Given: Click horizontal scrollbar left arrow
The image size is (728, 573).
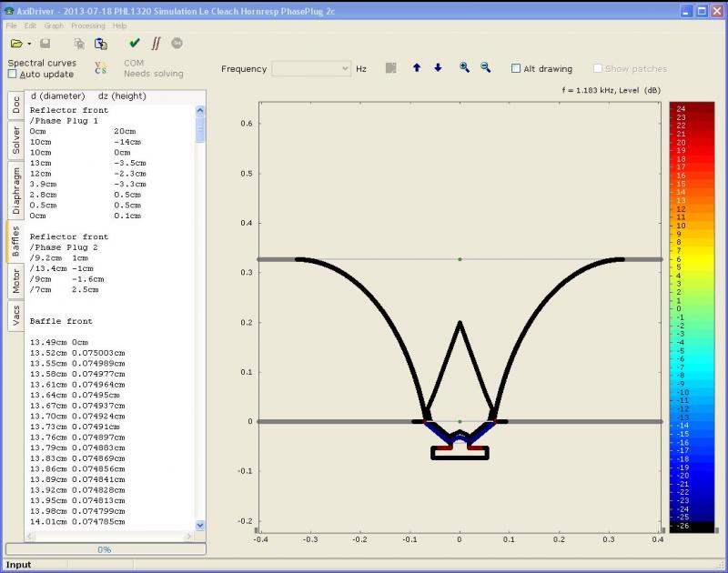Looking at the screenshot, I should click(x=30, y=537).
